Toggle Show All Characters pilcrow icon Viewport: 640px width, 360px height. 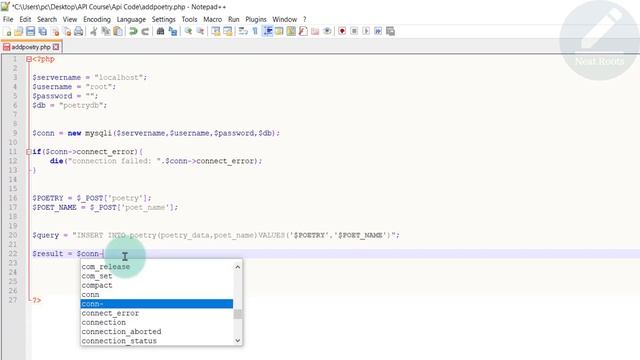click(255, 31)
